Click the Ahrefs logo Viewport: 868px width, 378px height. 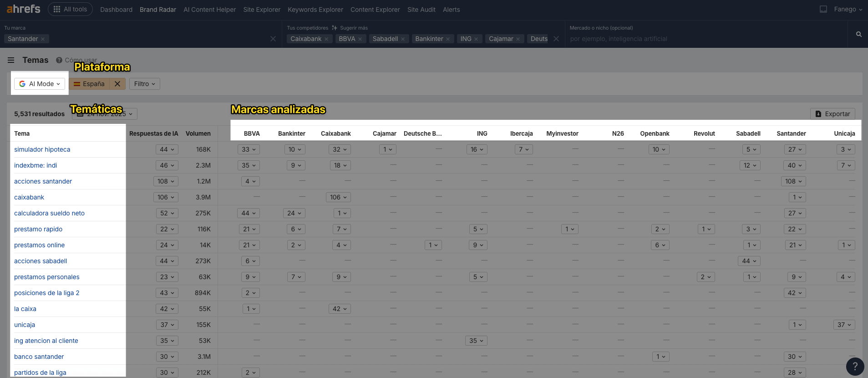point(23,9)
